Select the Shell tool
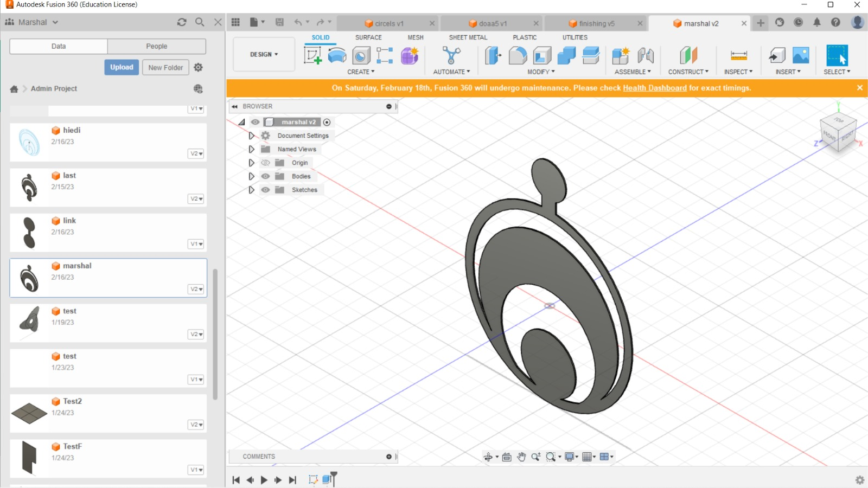 point(542,55)
